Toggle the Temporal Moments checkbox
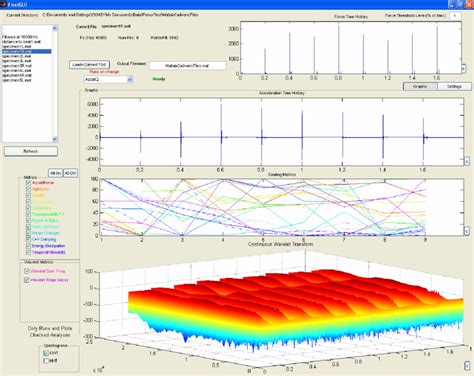 pyautogui.click(x=28, y=252)
